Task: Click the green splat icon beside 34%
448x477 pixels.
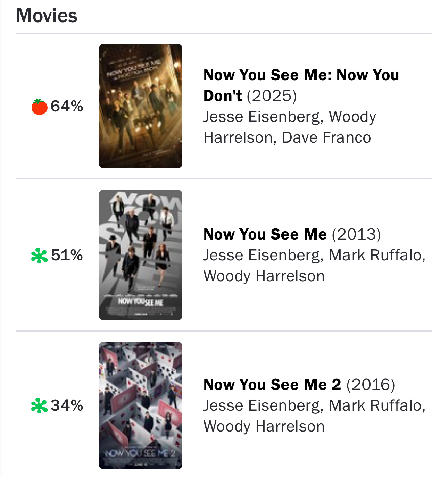Action: pyautogui.click(x=39, y=405)
